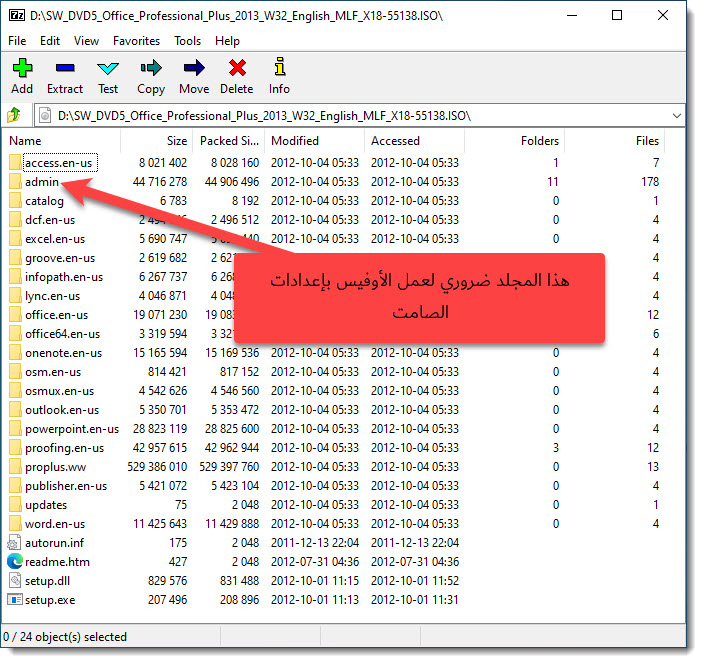Click the selected objects status text
Image resolution: width=702 pixels, height=663 pixels.
[65, 637]
